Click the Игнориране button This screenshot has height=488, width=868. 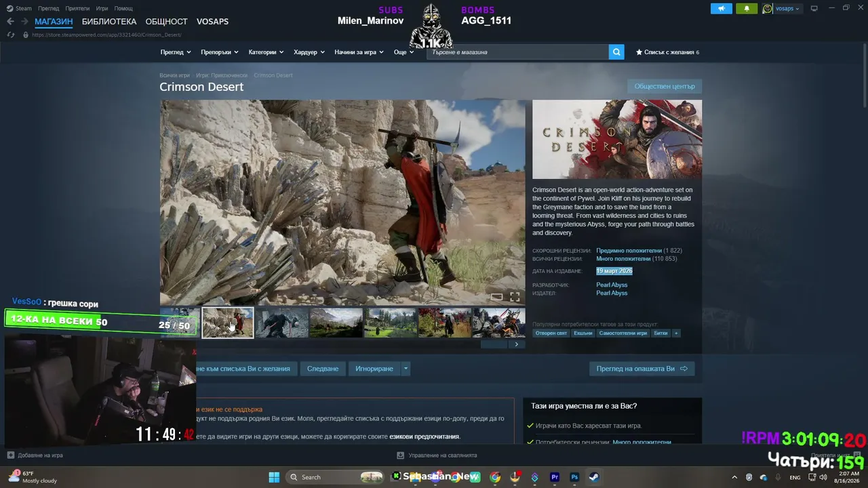[374, 369]
